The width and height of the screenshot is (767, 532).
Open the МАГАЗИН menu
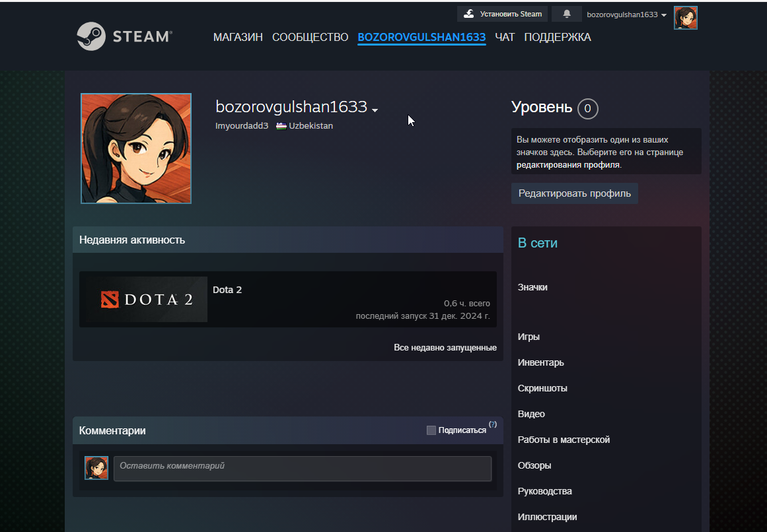point(238,37)
